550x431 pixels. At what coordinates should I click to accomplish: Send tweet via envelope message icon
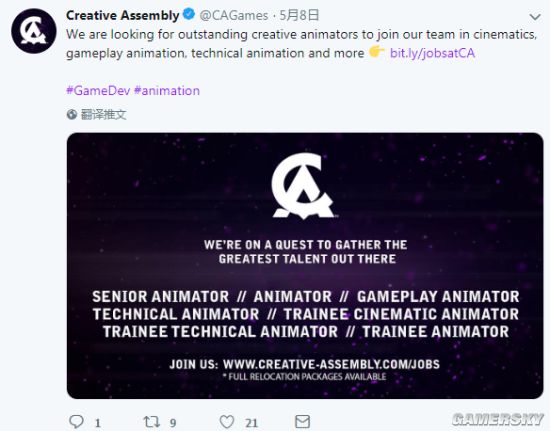tap(302, 422)
